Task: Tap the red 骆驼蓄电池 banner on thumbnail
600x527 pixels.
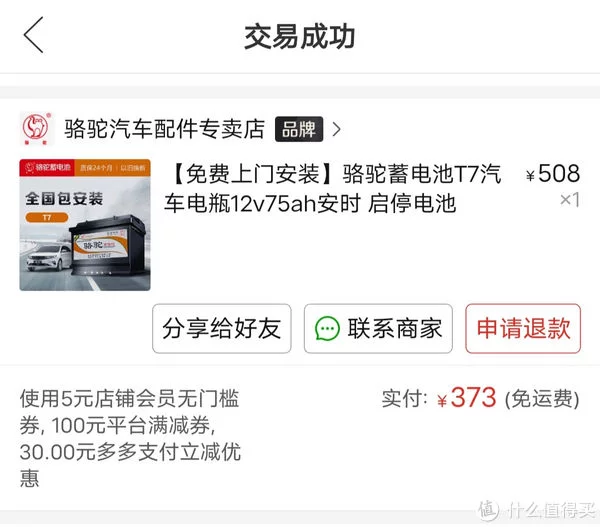Action: (x=47, y=168)
